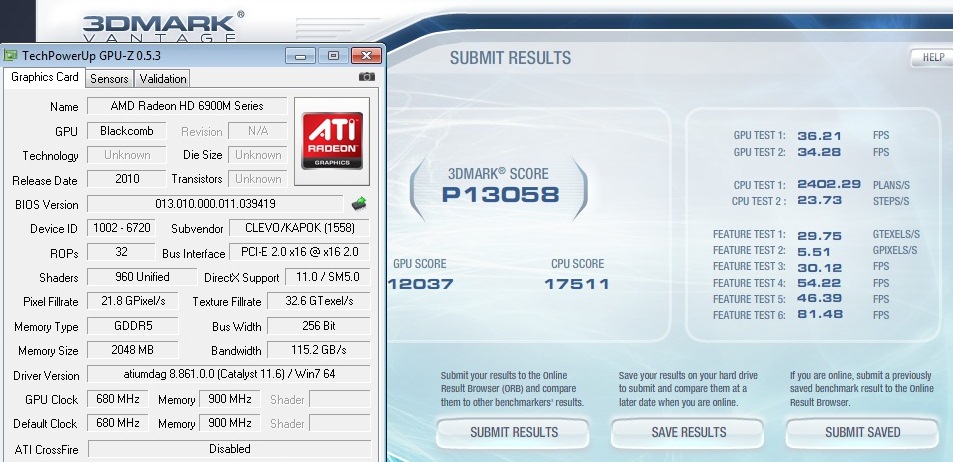Click the SAVE RESULTS button
The height and width of the screenshot is (462, 953).
coord(688,433)
